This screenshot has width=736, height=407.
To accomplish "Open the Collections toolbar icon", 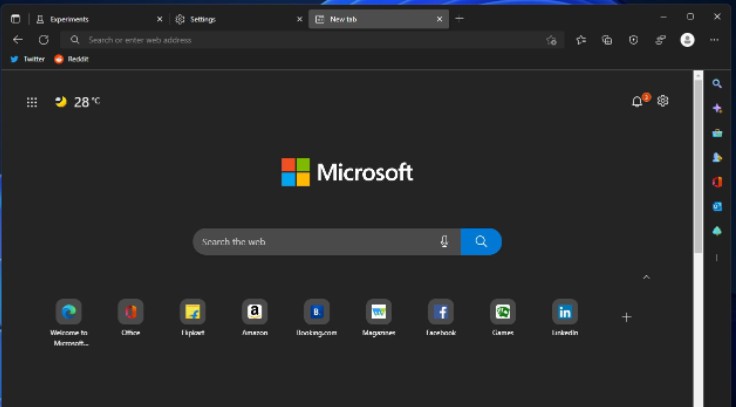I will [x=607, y=40].
